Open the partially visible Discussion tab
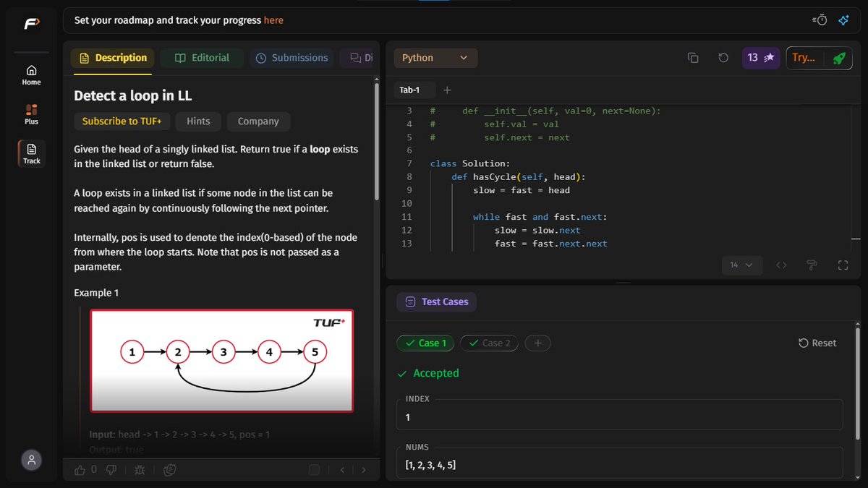The image size is (868, 488). click(359, 58)
